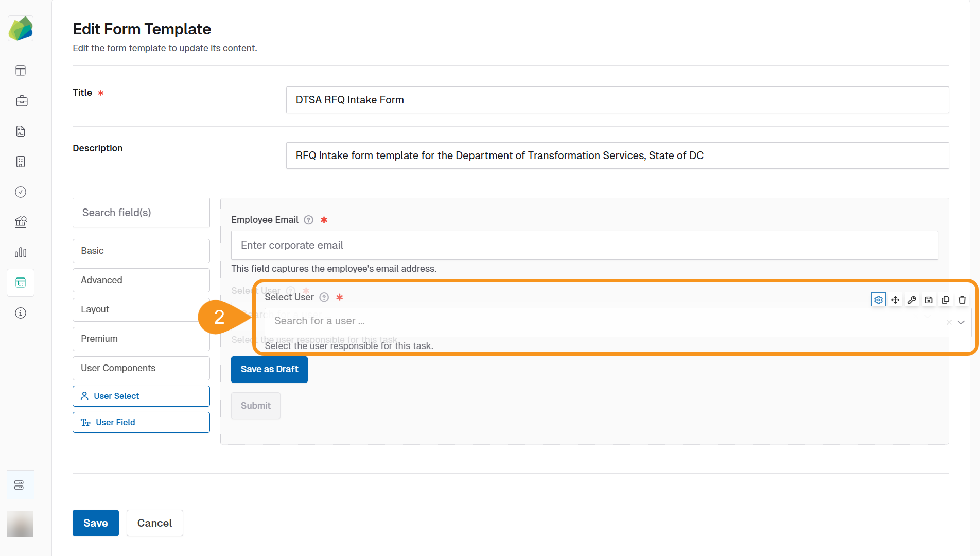Open the briefcase sidebar icon

[22, 101]
